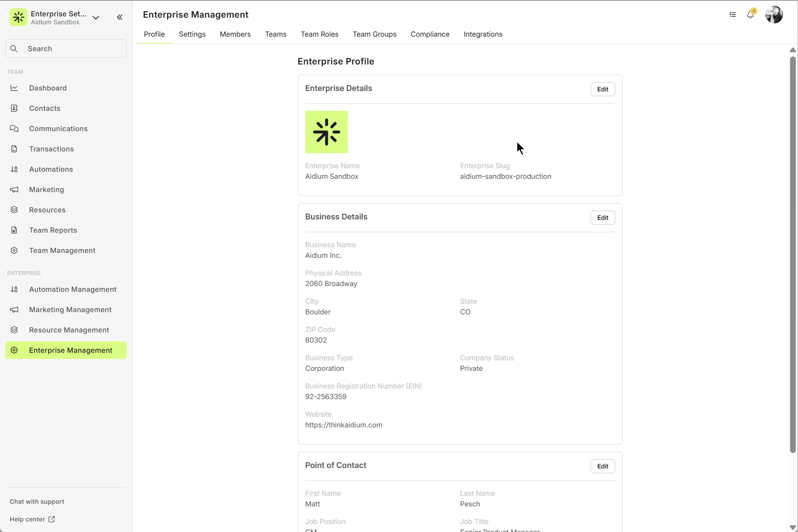Open the notifications bell icon
798x532 pixels.
point(750,15)
